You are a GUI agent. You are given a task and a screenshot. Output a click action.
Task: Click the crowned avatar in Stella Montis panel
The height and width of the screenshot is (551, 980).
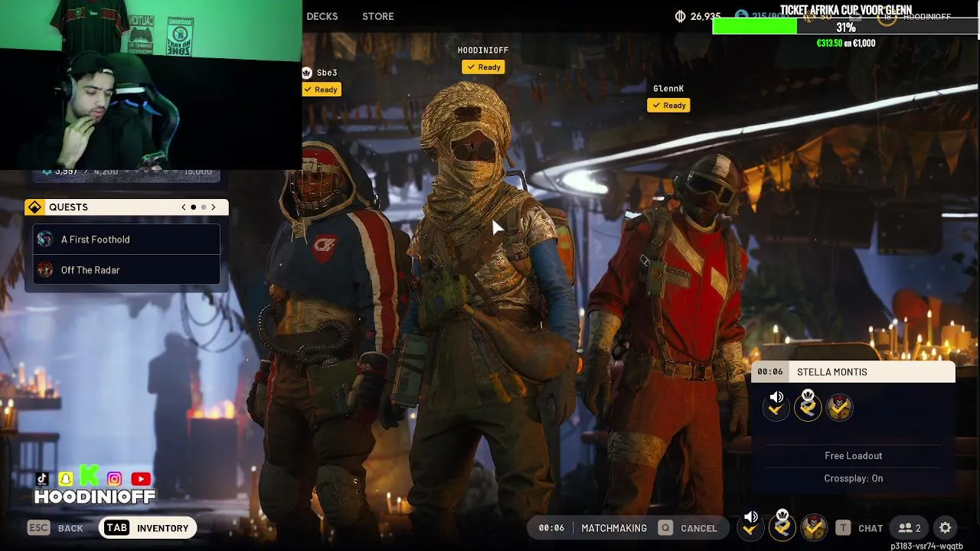pyautogui.click(x=808, y=406)
